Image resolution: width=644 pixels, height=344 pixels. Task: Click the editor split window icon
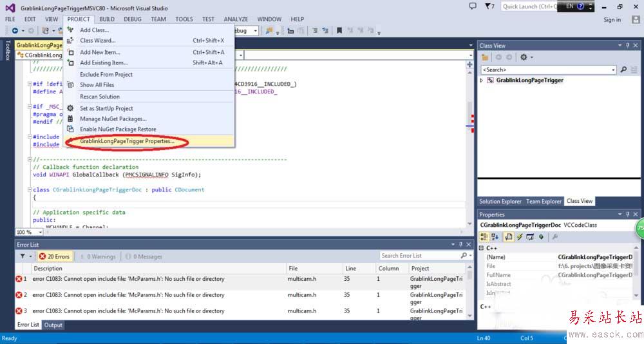click(x=469, y=64)
